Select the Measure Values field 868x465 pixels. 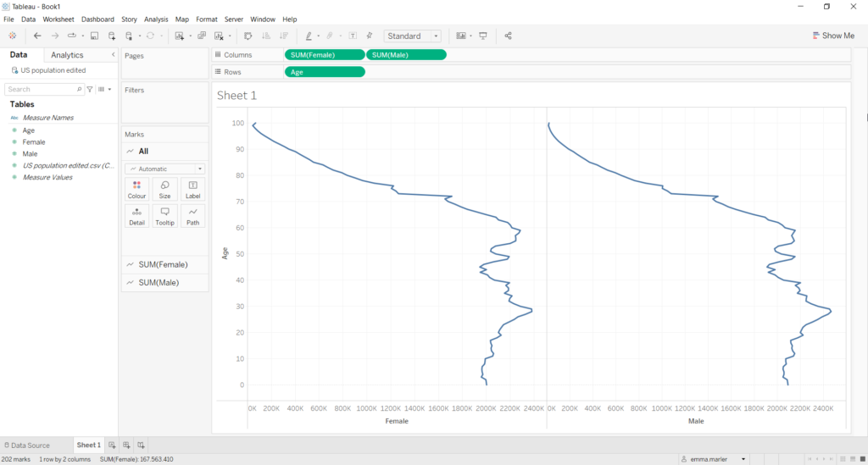[47, 178]
